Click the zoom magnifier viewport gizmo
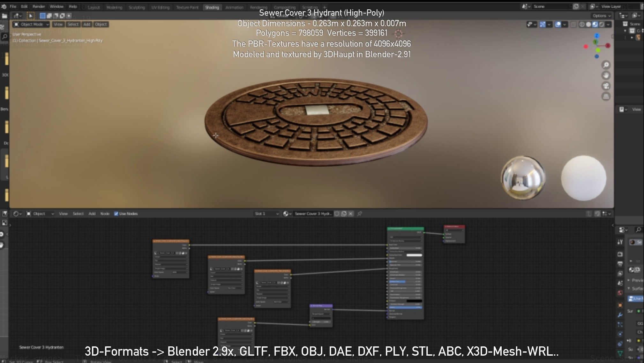Image resolution: width=644 pixels, height=363 pixels. pos(606,65)
